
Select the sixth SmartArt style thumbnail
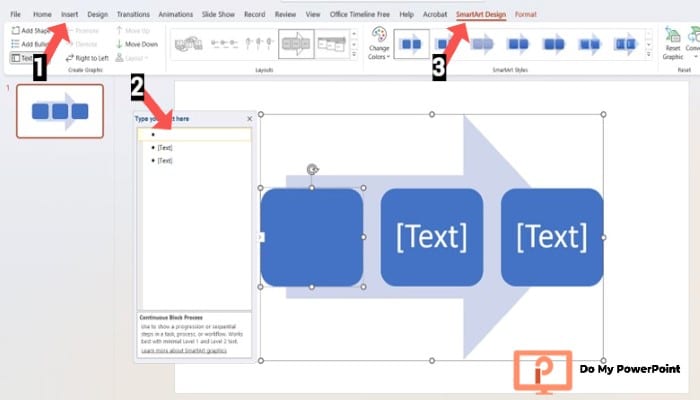pos(590,44)
